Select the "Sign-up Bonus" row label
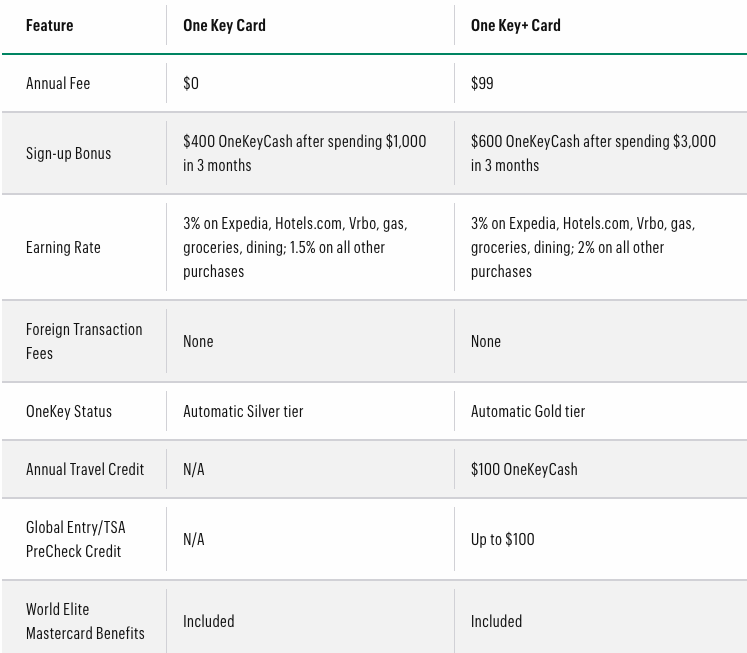The width and height of the screenshot is (747, 653). pyautogui.click(x=68, y=153)
